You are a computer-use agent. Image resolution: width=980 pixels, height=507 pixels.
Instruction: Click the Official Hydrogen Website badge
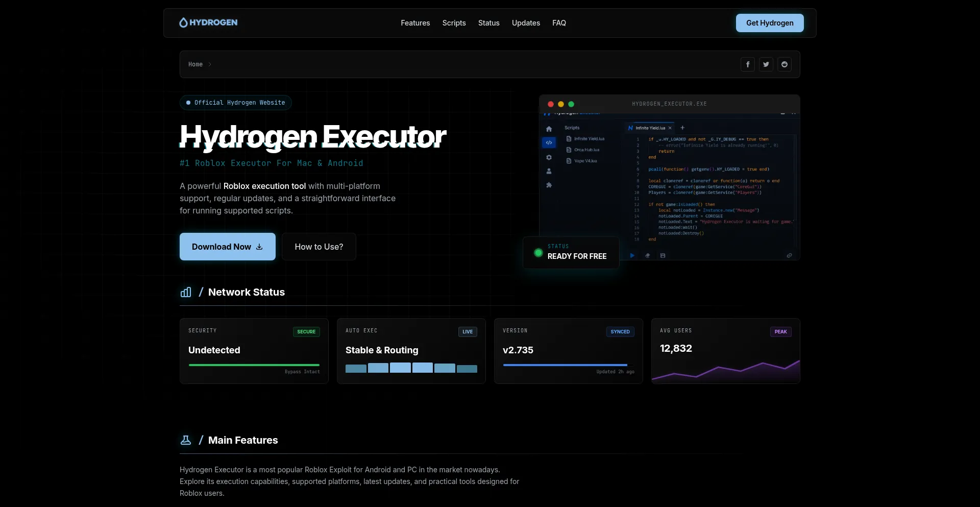tap(235, 103)
